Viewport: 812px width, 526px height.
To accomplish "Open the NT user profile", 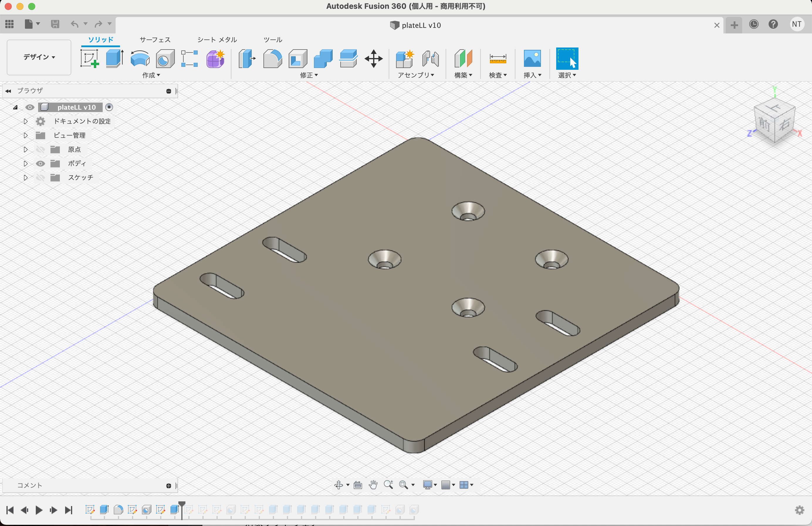I will [797, 24].
